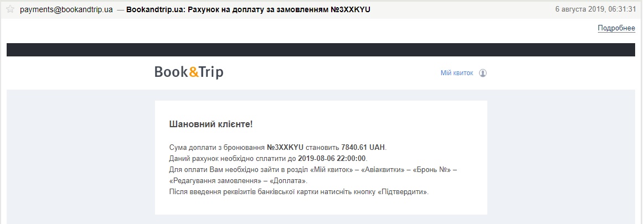This screenshot has height=224, width=644.
Task: Star this email with the star icon
Action: coord(10,9)
